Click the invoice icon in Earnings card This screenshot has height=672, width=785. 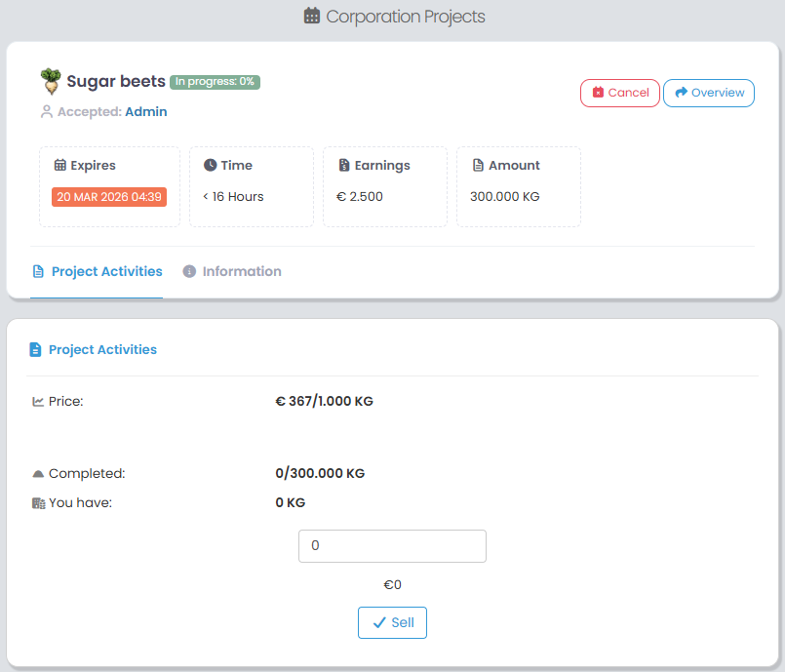pos(343,166)
